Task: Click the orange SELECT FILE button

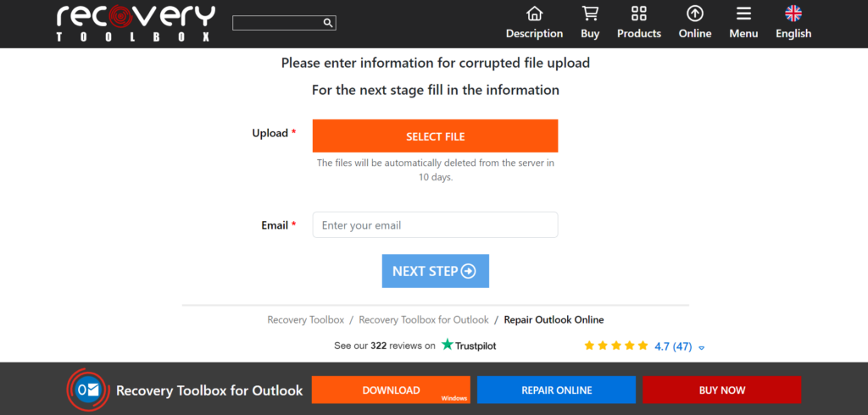Action: [x=435, y=136]
